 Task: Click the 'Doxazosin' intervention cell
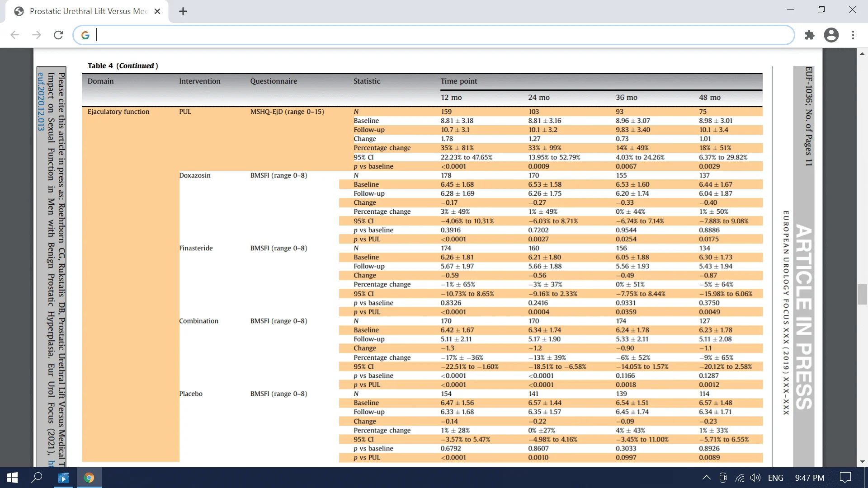click(x=195, y=175)
